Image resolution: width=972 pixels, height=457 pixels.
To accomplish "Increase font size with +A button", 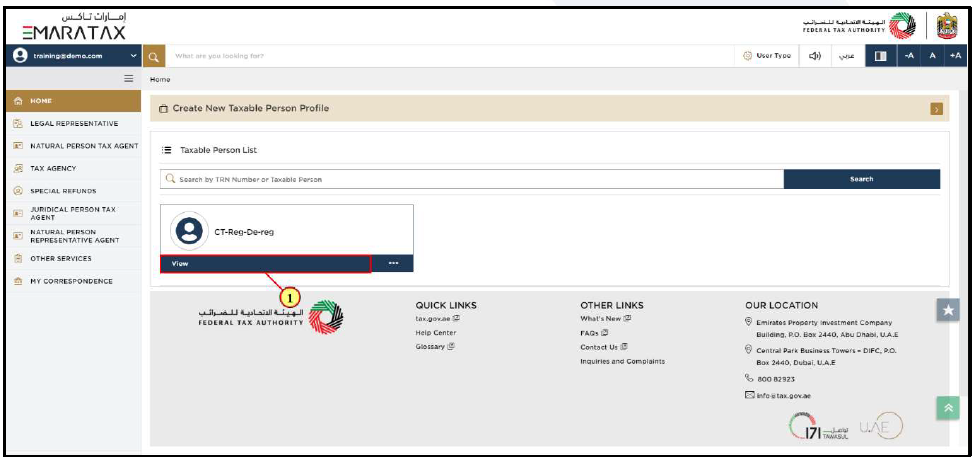I will [955, 56].
